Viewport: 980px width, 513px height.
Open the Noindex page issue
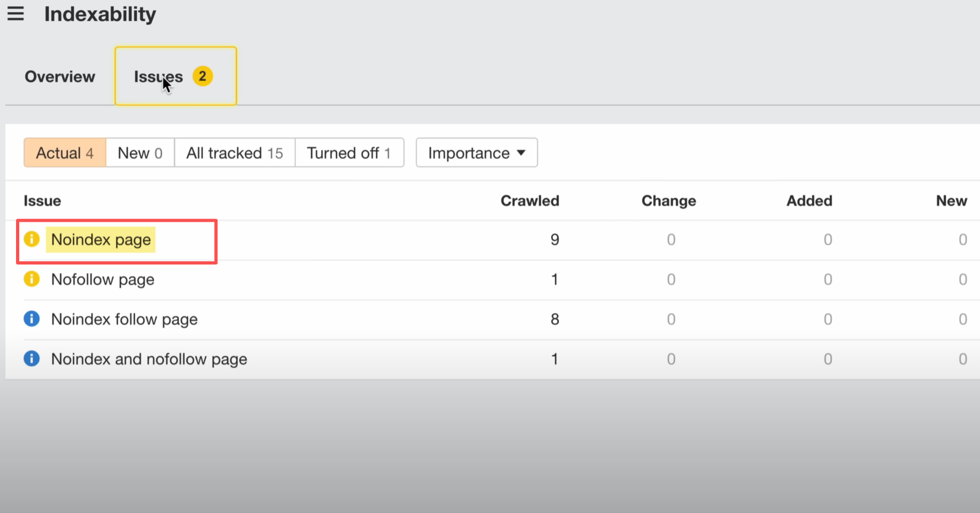click(x=101, y=240)
